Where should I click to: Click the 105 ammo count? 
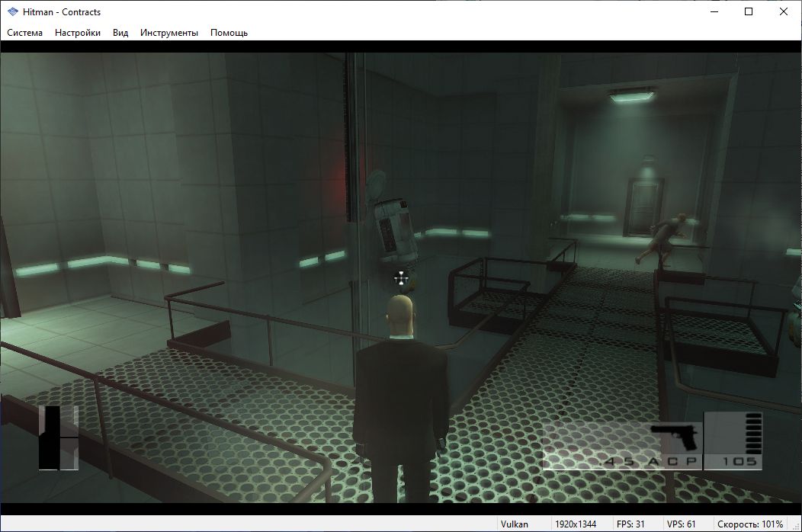click(x=739, y=462)
